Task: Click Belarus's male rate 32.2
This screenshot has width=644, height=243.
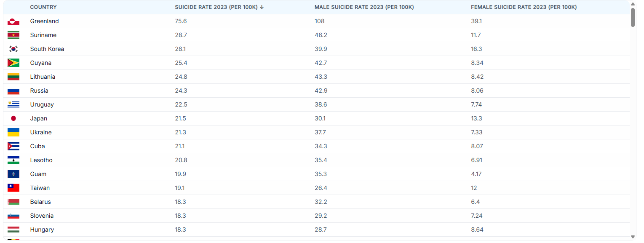Action: pos(321,202)
